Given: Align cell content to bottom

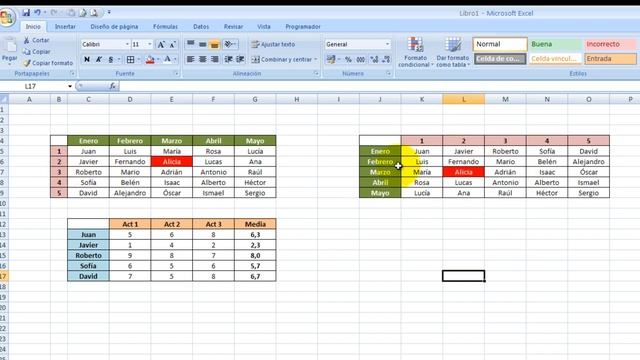Looking at the screenshot, I should [x=215, y=44].
